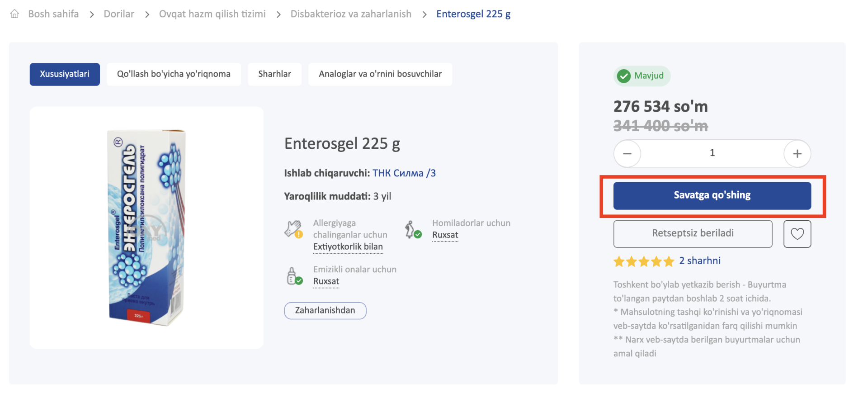The height and width of the screenshot is (398, 868).
Task: Open Qo'llash bo'yicha yo'riqnoma tab
Action: [174, 74]
